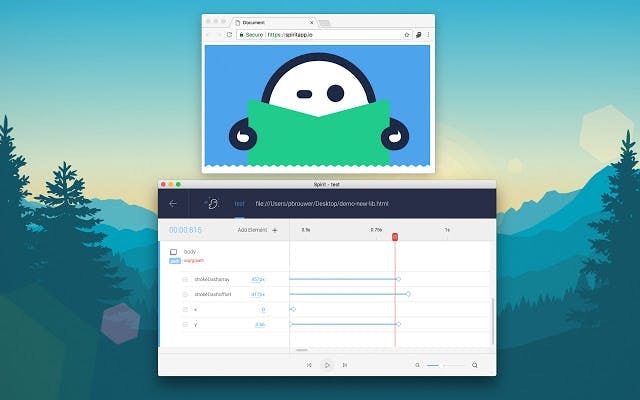Skip to the animation start
Screen dimensions: 640x400
point(309,365)
